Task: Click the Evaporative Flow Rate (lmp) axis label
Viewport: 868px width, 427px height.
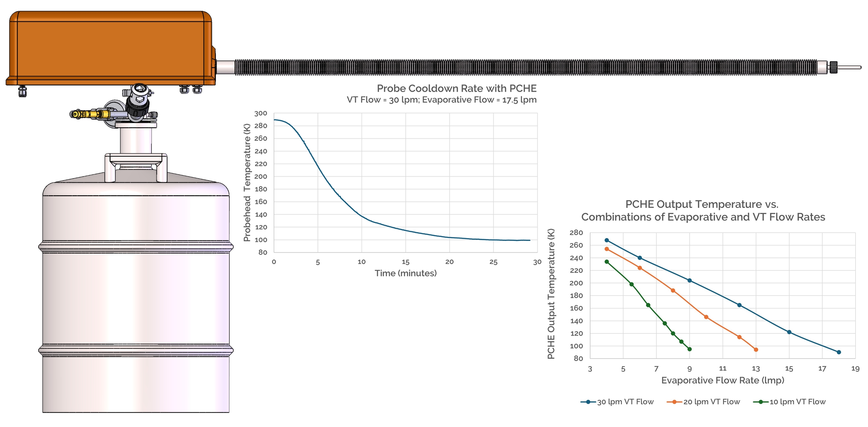Action: (722, 380)
